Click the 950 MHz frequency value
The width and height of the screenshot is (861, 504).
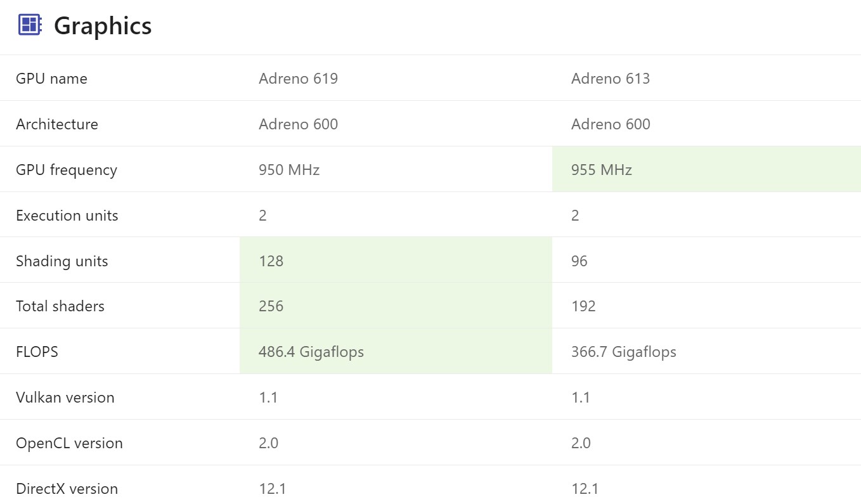(289, 170)
